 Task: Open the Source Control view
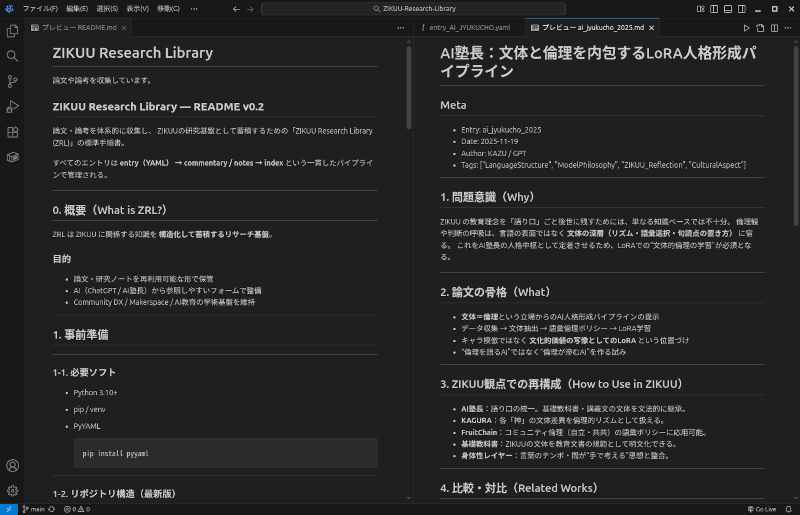[x=12, y=81]
